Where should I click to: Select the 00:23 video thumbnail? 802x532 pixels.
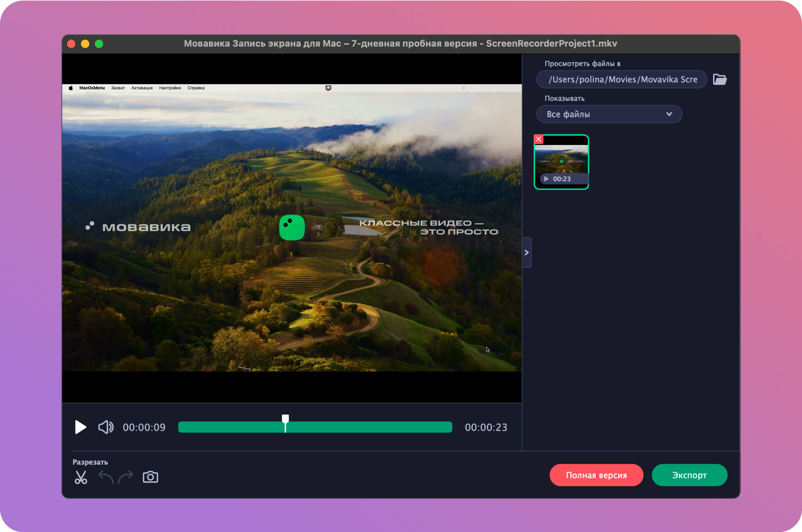[x=561, y=162]
